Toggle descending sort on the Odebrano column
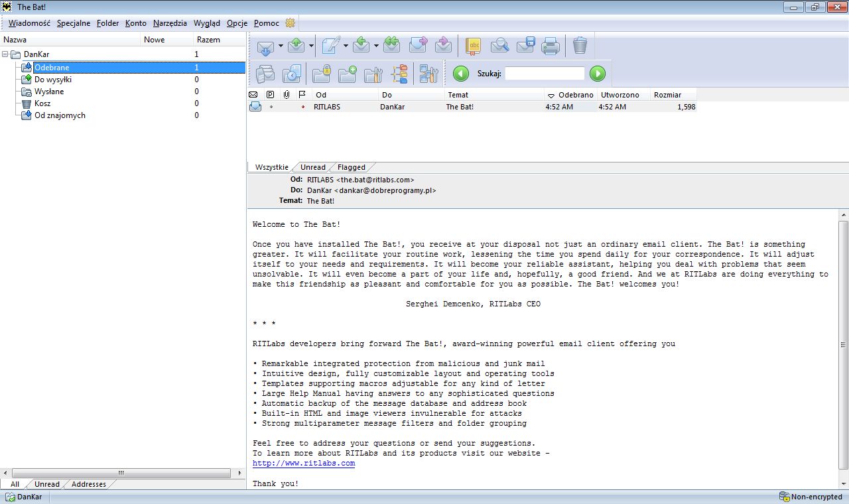Screen dimensions: 849x504 (570, 94)
